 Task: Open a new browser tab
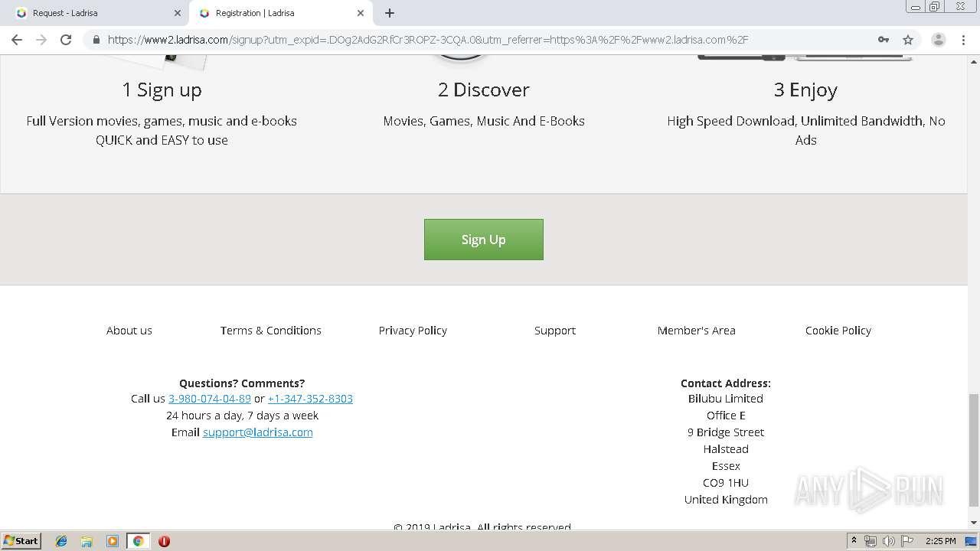pyautogui.click(x=390, y=13)
